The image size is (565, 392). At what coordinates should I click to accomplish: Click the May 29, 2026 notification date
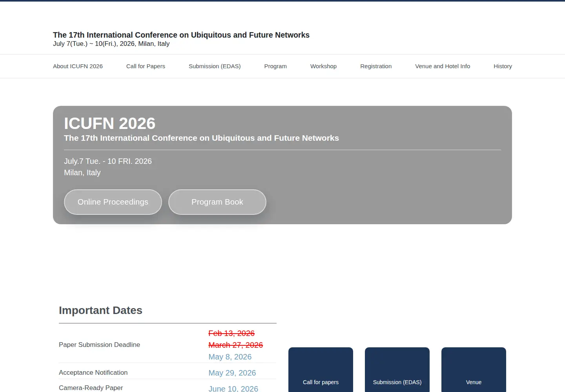click(x=232, y=373)
